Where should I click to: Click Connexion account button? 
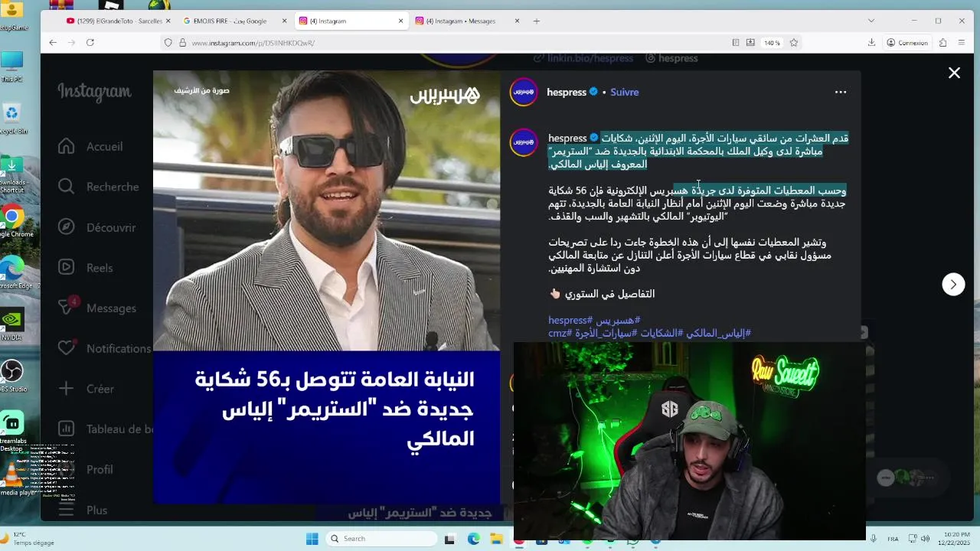pos(907,43)
